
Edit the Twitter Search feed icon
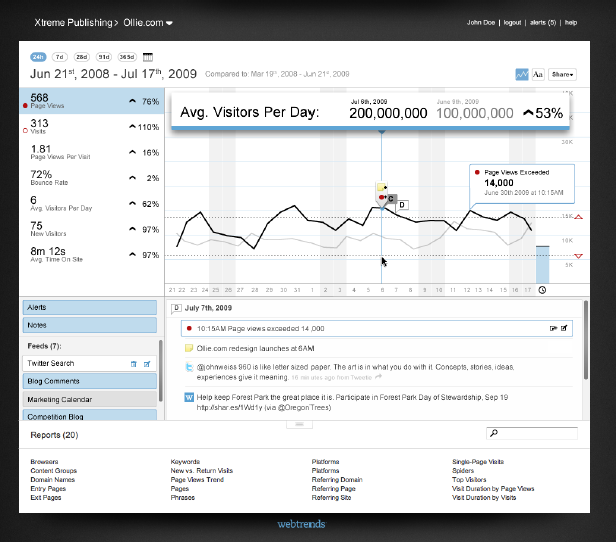pos(147,364)
